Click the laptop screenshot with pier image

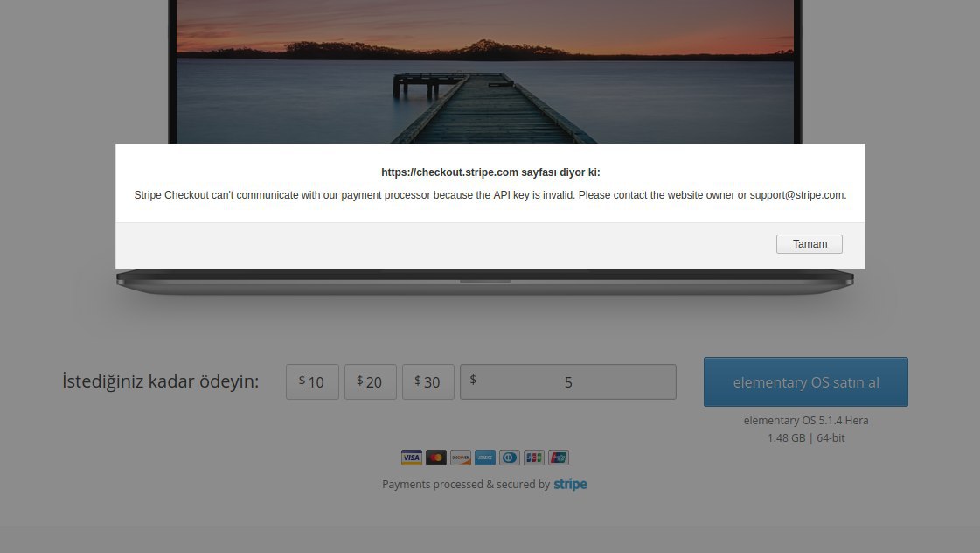485,72
